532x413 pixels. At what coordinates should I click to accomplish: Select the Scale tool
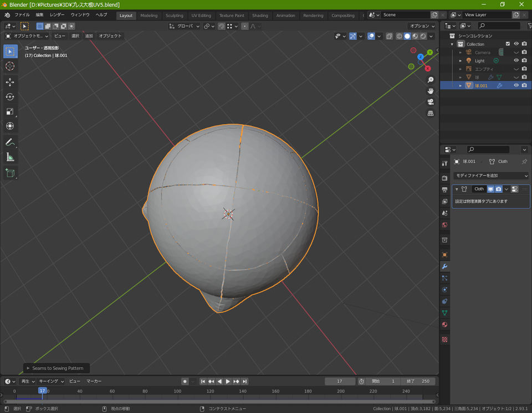(10, 111)
